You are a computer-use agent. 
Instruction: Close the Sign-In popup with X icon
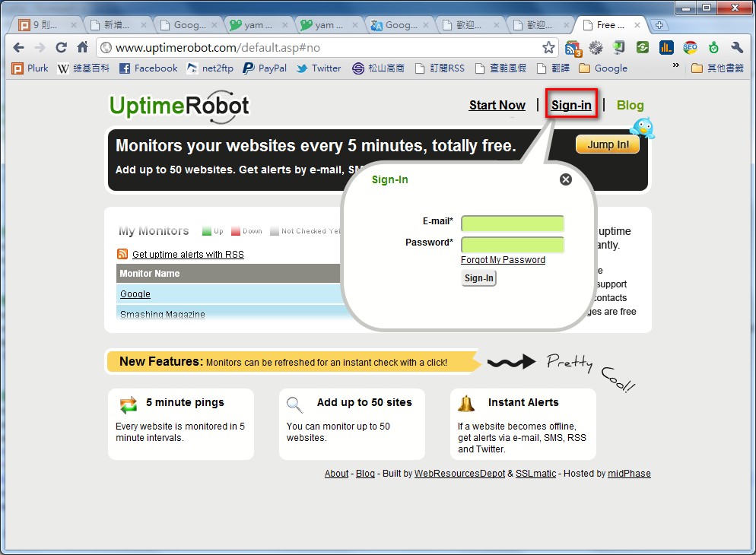click(566, 179)
